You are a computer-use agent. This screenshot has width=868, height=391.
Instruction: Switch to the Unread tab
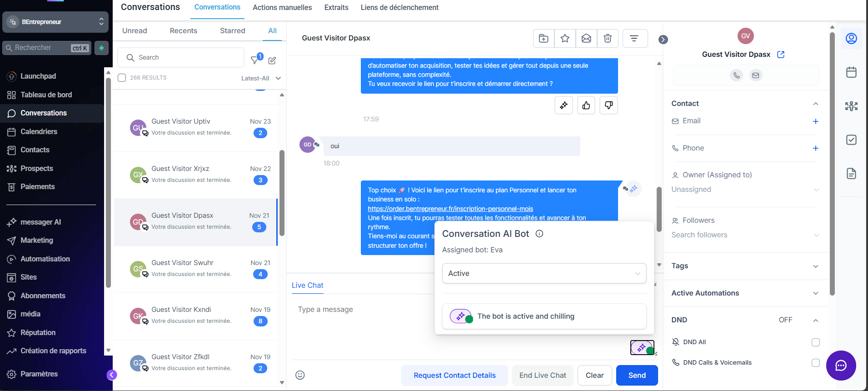[135, 31]
